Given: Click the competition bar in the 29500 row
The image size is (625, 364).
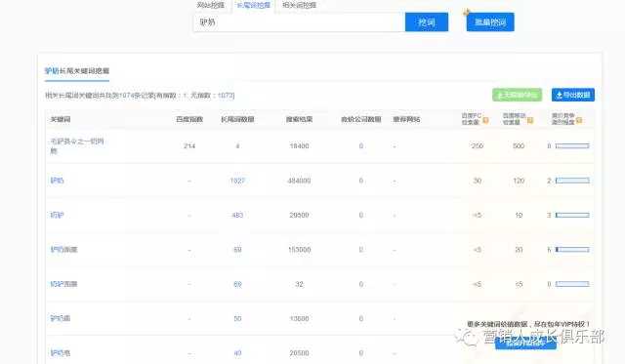Looking at the screenshot, I should pyautogui.click(x=572, y=215).
